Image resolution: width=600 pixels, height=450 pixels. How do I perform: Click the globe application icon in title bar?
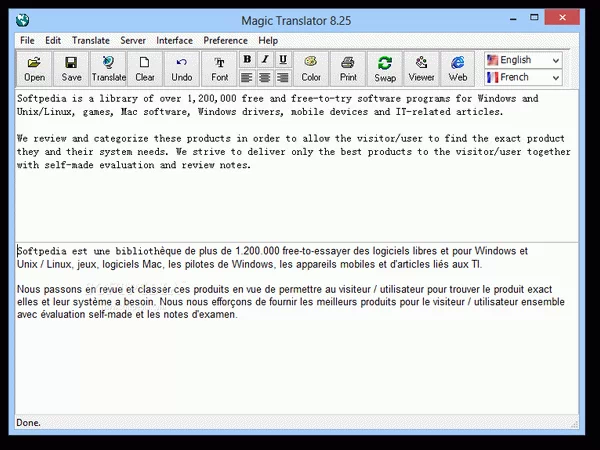pos(23,20)
